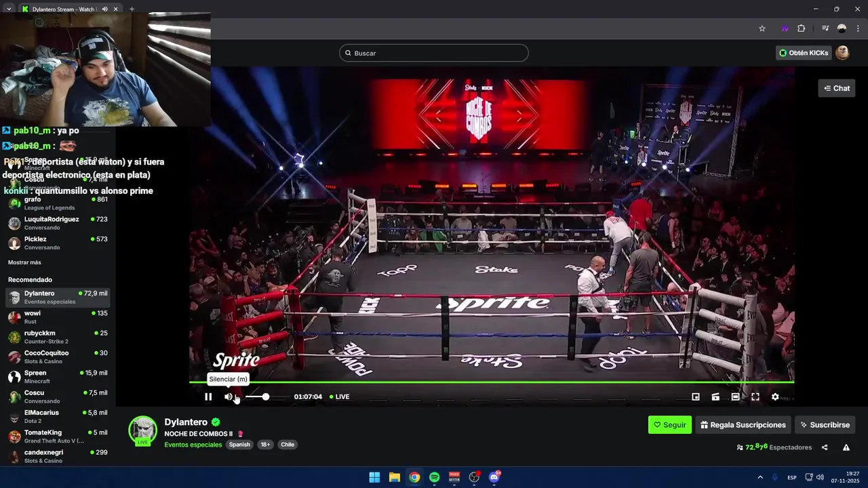Open the tab search dropdown arrow
The image size is (868, 488).
tap(8, 9)
